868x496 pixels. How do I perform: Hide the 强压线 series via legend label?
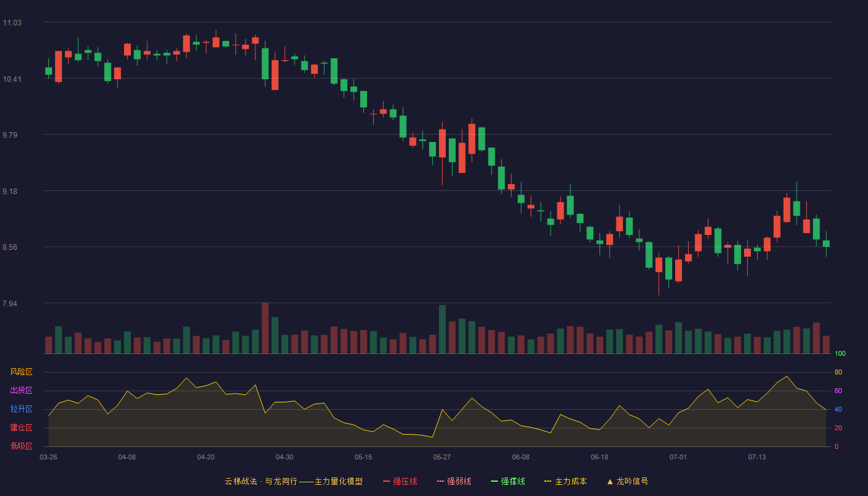[x=405, y=481]
